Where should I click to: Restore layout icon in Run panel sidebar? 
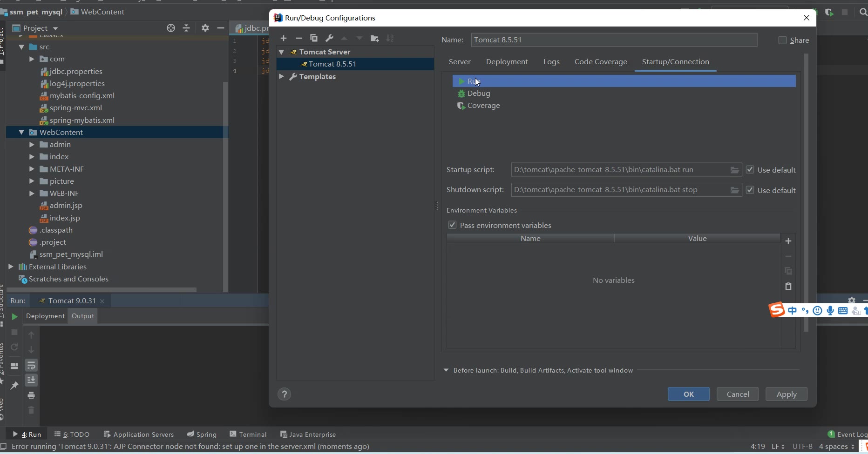pos(14,366)
